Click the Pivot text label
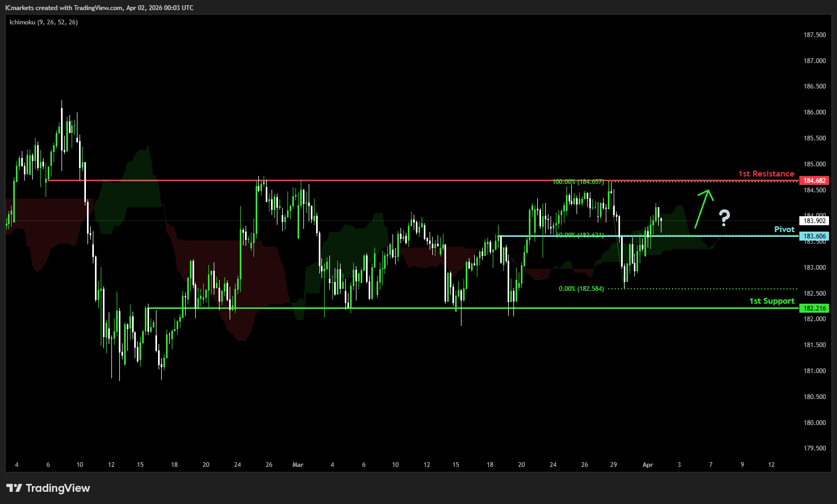837x504 pixels. [784, 229]
